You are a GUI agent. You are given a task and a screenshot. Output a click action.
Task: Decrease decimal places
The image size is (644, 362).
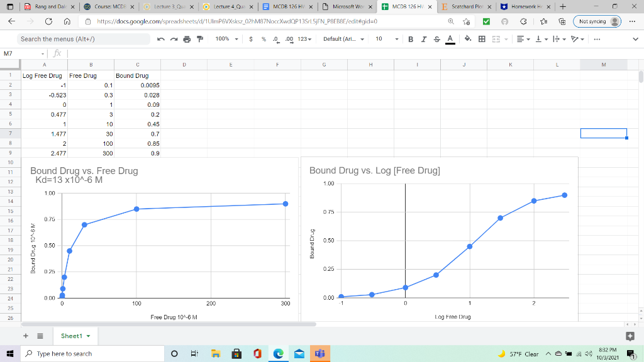[x=276, y=39]
